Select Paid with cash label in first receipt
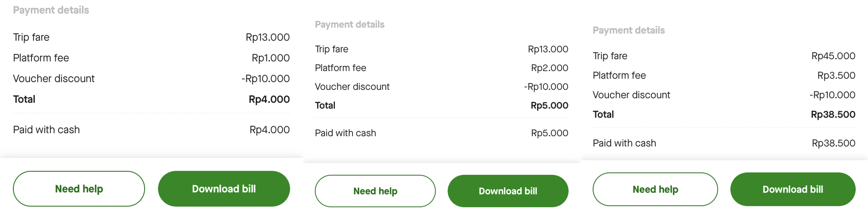Image resolution: width=868 pixels, height=211 pixels. 46,130
